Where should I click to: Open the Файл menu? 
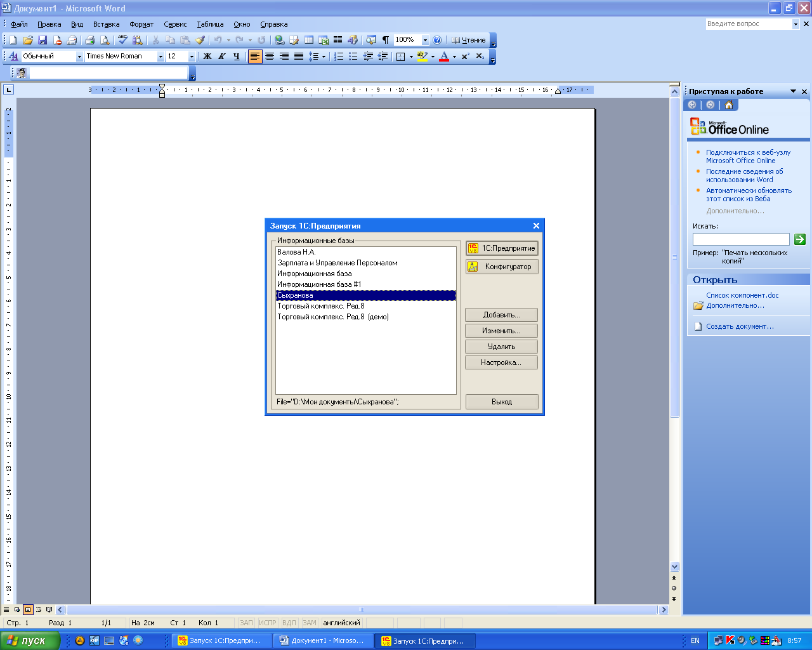pos(19,24)
